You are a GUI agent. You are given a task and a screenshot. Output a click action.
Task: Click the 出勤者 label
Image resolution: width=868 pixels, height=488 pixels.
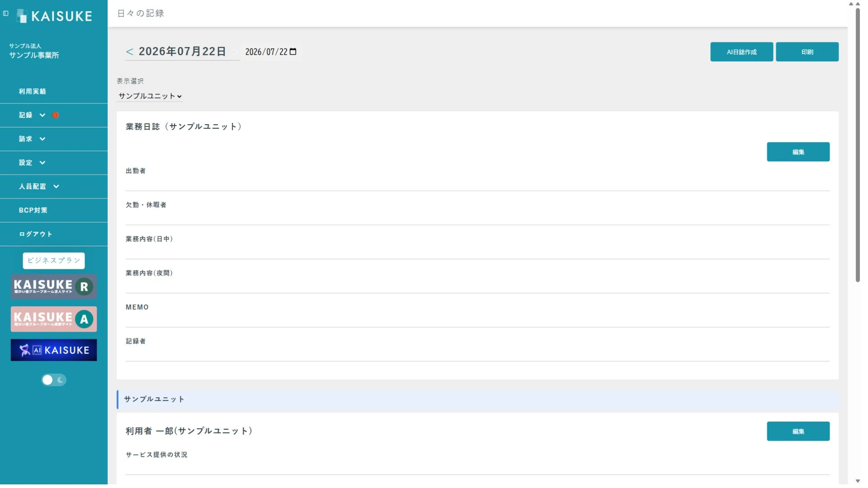136,171
